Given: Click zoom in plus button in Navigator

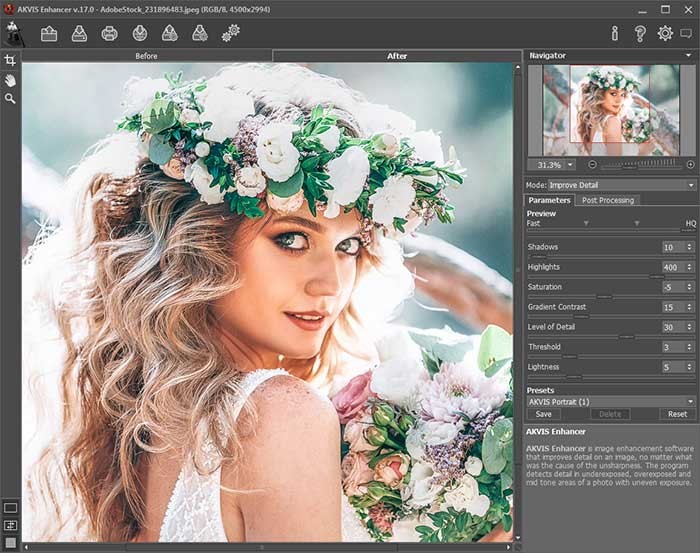Looking at the screenshot, I should click(x=690, y=164).
